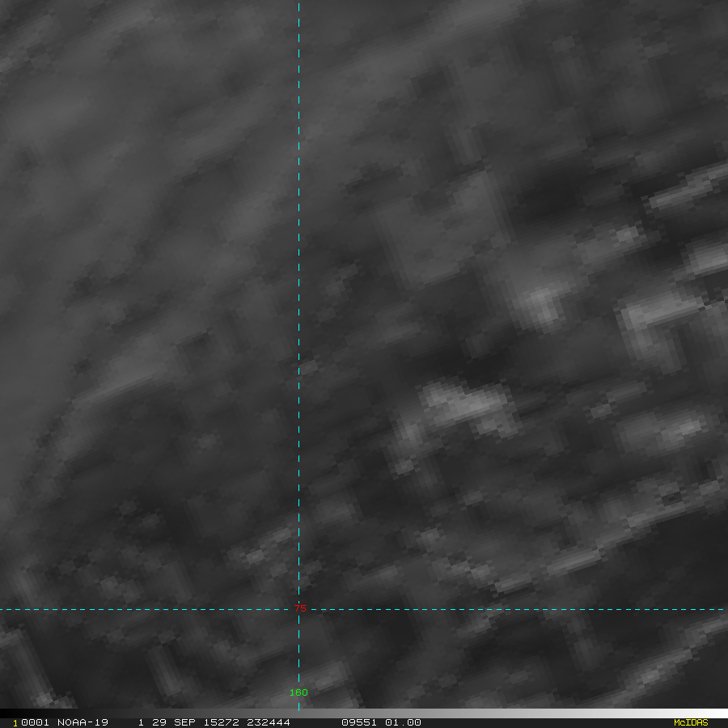Click the 01.00 value in status bar
The width and height of the screenshot is (728, 728).
coord(403,722)
